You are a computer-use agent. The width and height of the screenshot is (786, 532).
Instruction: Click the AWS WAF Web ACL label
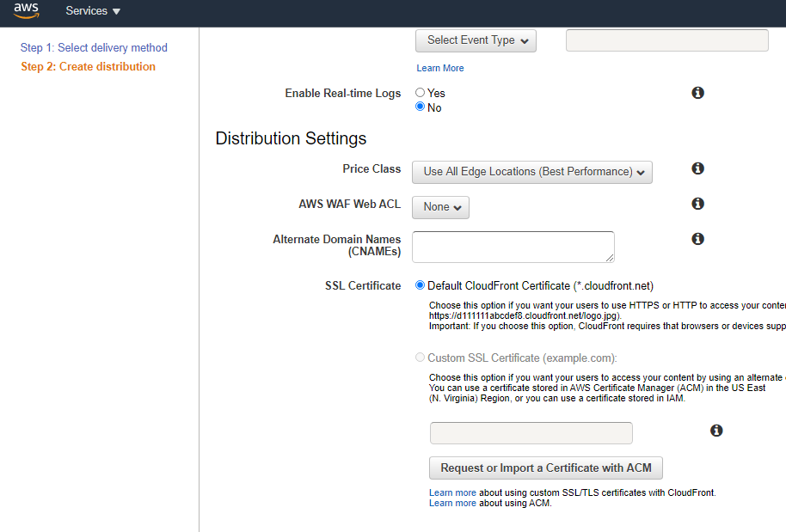(x=349, y=204)
